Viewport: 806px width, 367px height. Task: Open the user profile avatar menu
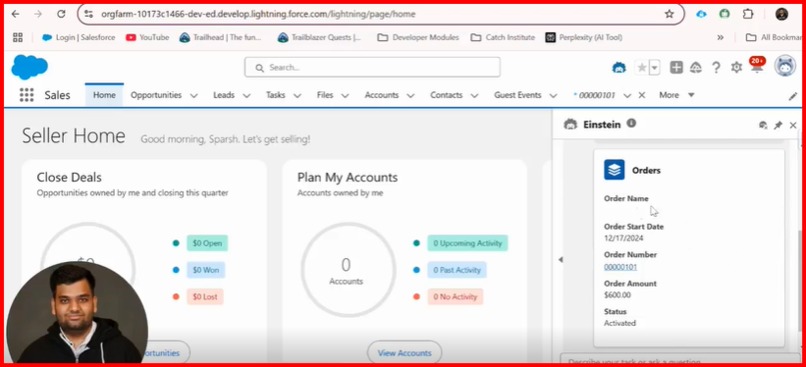pos(784,66)
